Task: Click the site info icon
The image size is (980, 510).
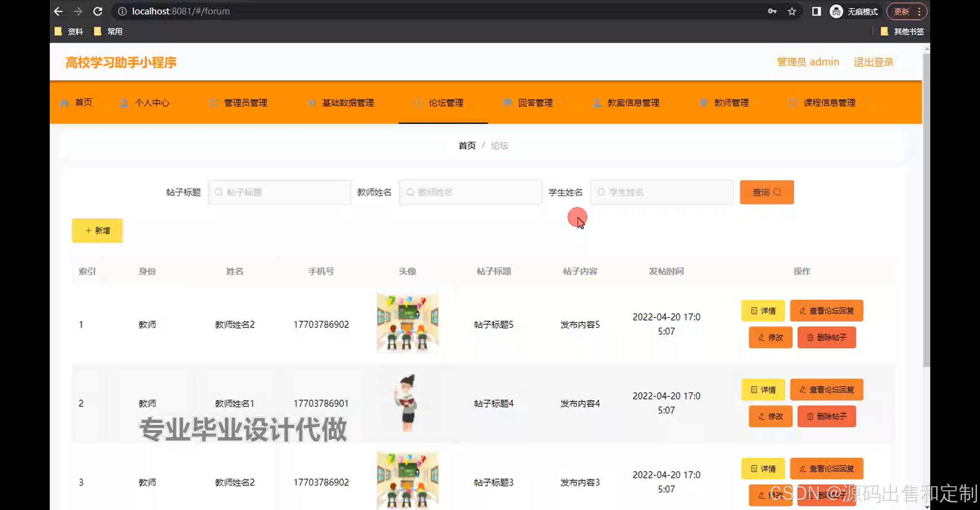Action: 122,11
